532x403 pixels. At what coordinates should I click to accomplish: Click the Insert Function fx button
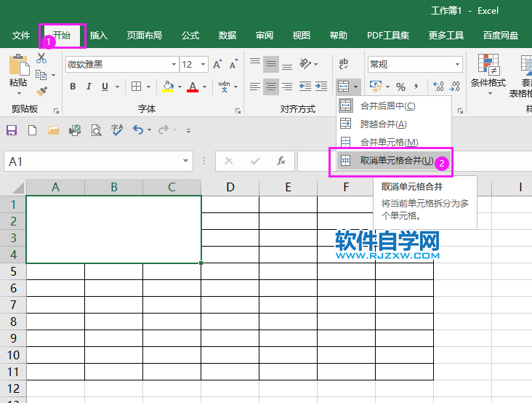tap(281, 161)
